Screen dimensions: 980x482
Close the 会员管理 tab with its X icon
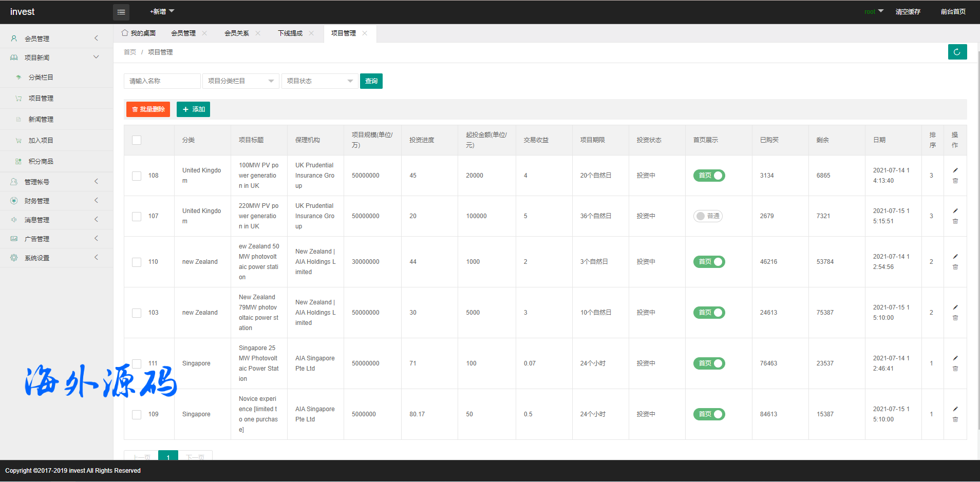click(x=204, y=33)
